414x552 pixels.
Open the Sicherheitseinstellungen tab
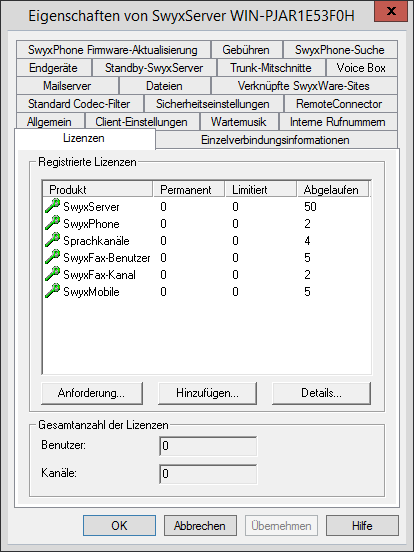tap(213, 104)
